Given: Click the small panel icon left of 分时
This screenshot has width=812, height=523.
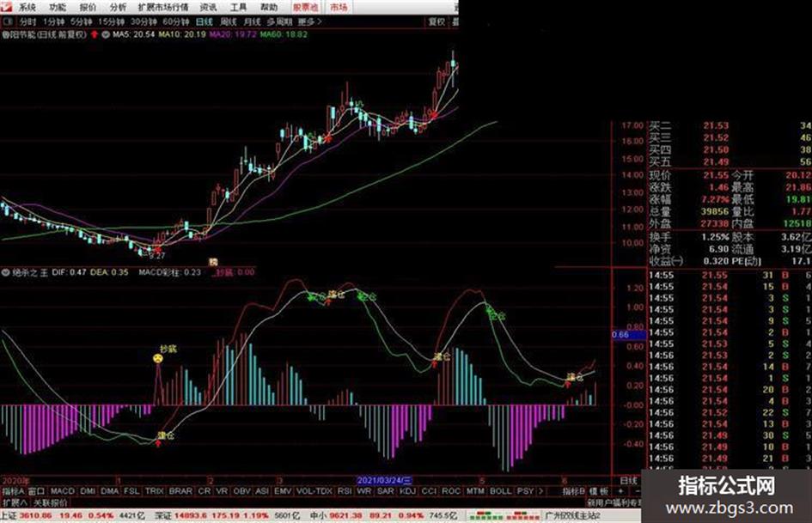Looking at the screenshot, I should tap(8, 21).
